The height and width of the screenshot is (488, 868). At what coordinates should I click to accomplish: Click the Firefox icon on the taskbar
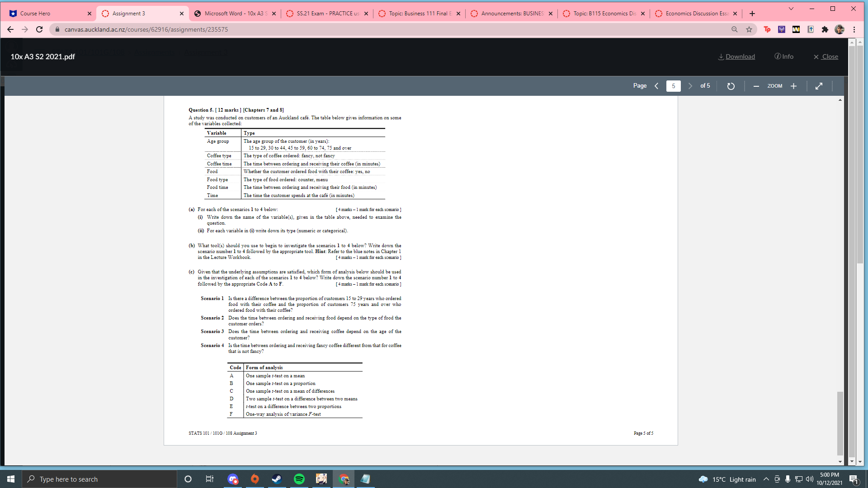255,479
